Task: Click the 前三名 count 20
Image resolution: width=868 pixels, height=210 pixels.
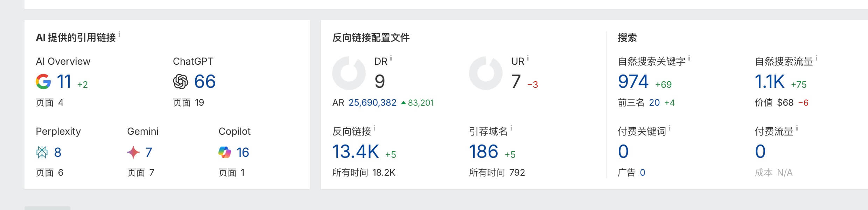Action: tap(654, 103)
